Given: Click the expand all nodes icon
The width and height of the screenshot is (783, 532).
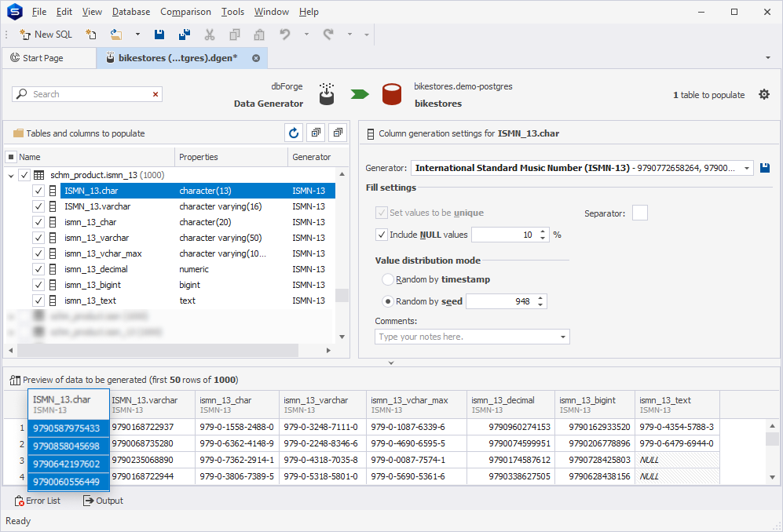Looking at the screenshot, I should coord(316,133).
